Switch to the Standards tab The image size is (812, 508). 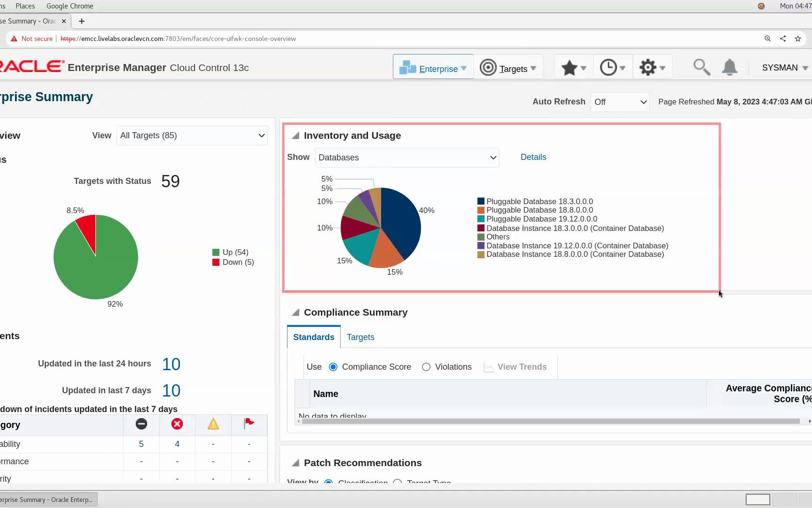[314, 337]
